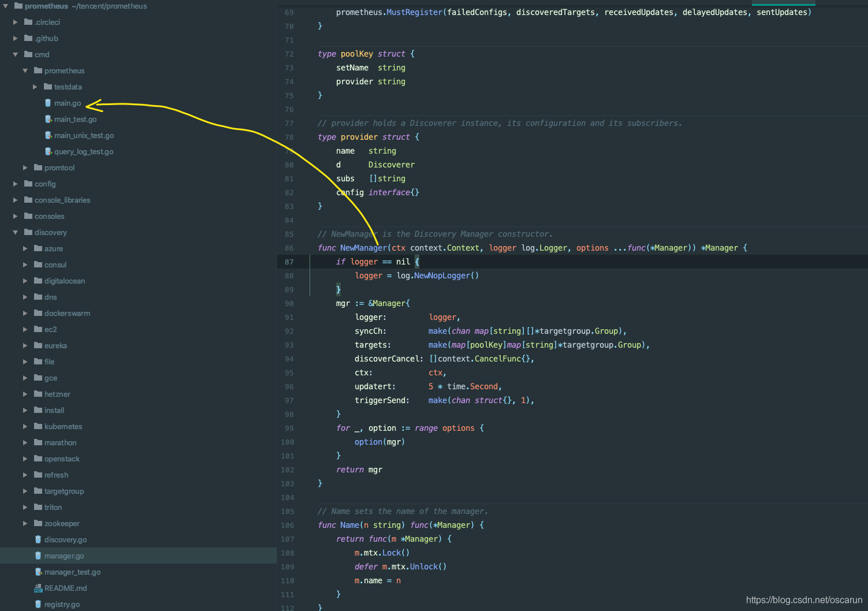The width and height of the screenshot is (868, 611).
Task: Click the testdata folder icon
Action: click(48, 87)
